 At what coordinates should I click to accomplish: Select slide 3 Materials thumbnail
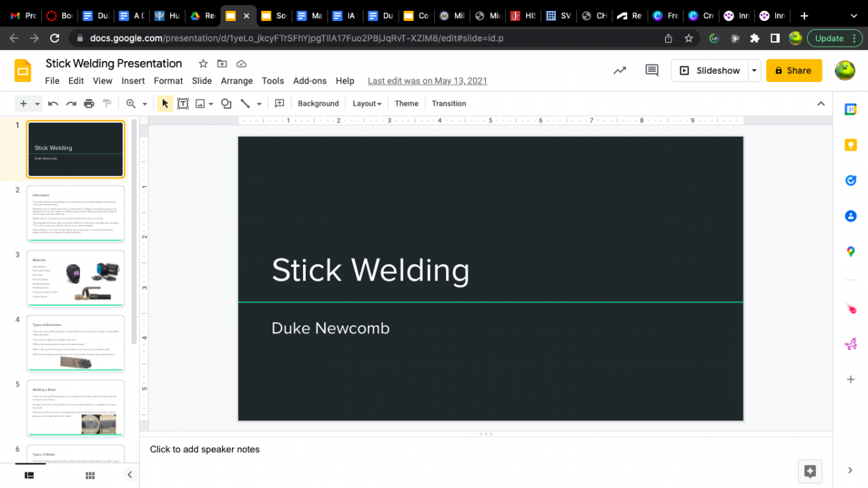pyautogui.click(x=75, y=279)
